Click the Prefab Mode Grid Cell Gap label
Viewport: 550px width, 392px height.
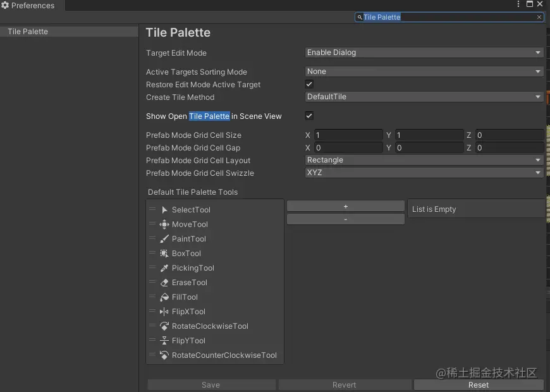(x=193, y=148)
